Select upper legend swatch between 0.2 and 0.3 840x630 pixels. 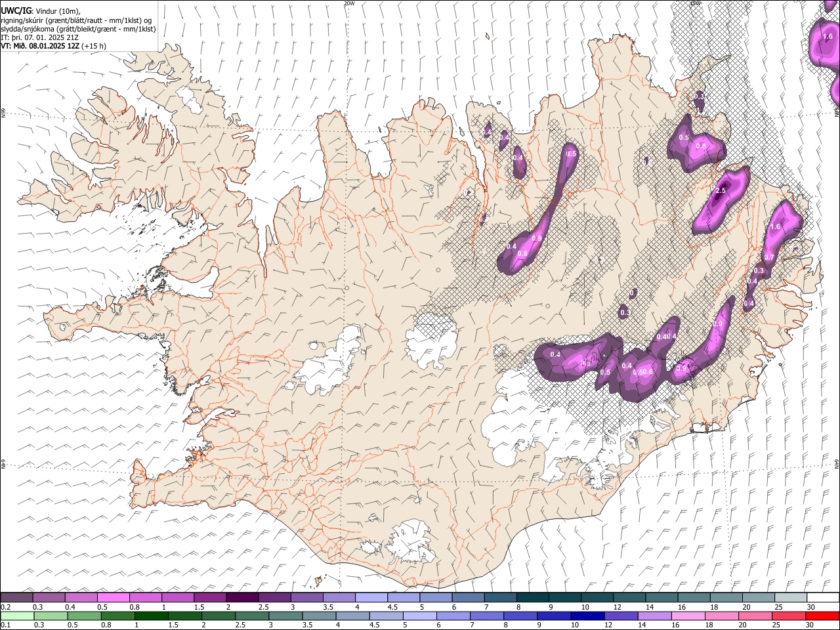[16, 597]
